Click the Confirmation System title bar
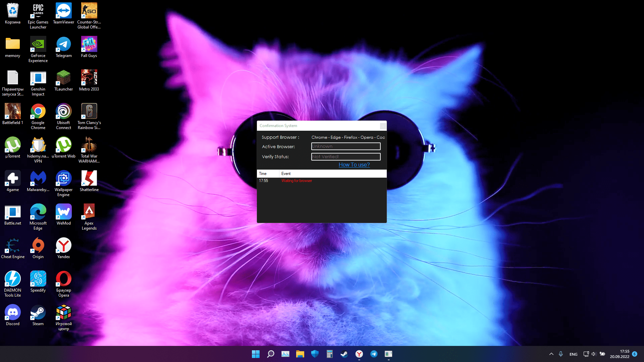 [x=318, y=126]
